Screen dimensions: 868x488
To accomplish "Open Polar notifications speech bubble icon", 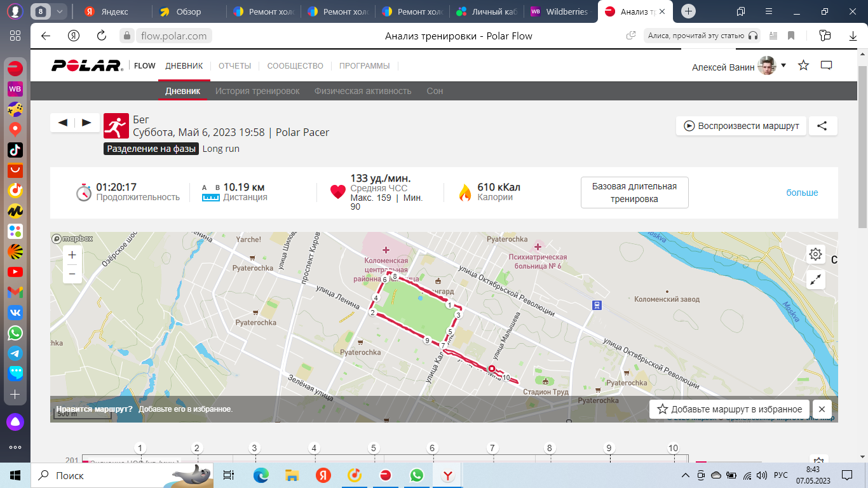I will [x=826, y=65].
